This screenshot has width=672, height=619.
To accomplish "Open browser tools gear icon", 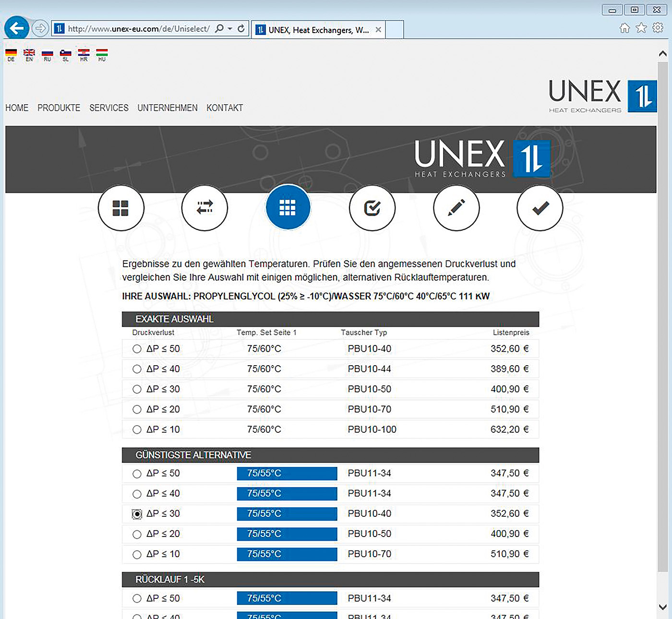I will pos(658,28).
